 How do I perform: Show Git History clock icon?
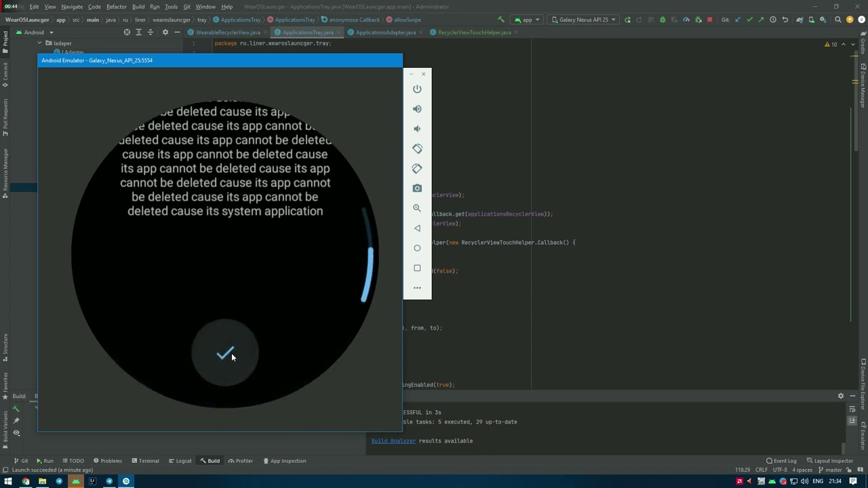[773, 20]
